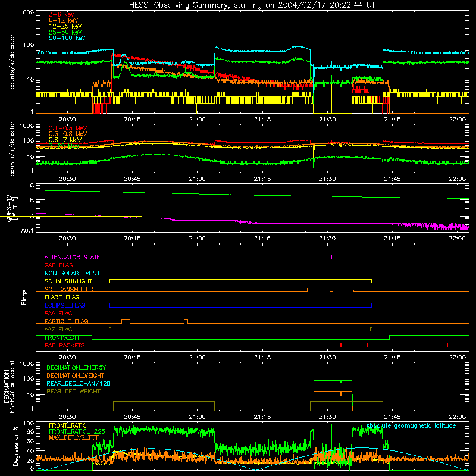Click the yellow 12-25 keV legend entry
The height and width of the screenshot is (476, 476).
coord(65,26)
